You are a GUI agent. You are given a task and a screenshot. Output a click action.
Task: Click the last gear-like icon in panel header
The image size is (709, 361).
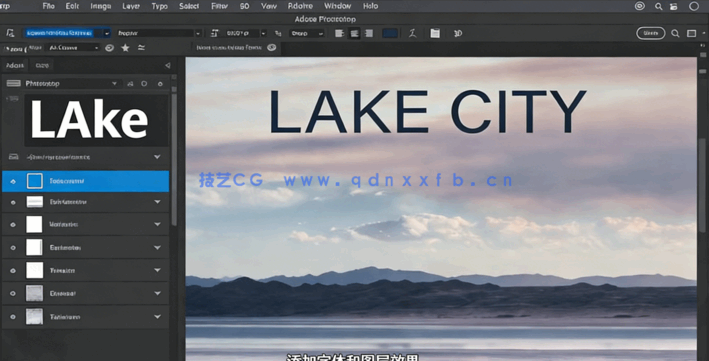point(160,84)
